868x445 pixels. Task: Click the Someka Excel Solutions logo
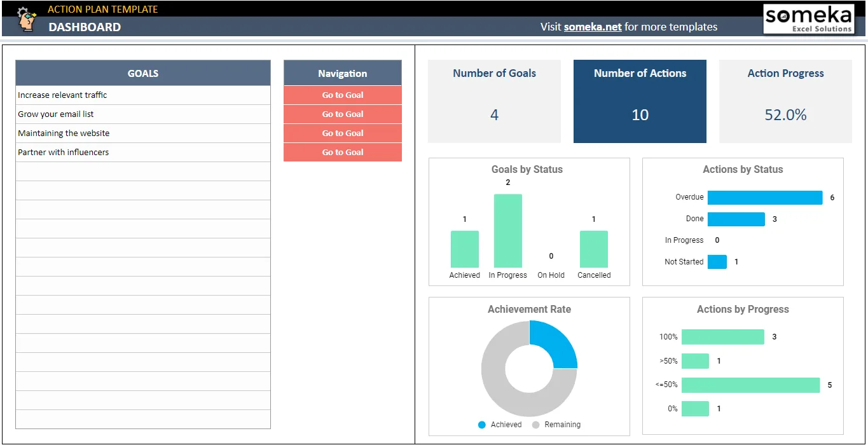coord(809,20)
